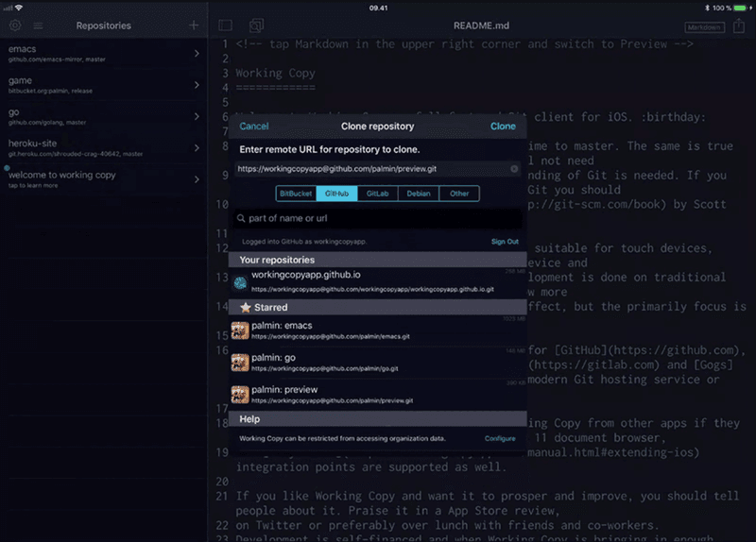The image size is (756, 542).
Task: Tap the README.md title in editor
Action: coord(481,25)
